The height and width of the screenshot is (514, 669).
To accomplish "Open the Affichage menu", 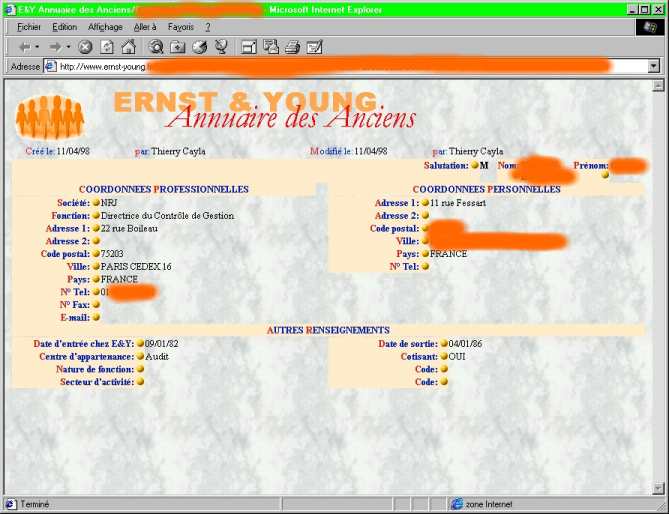I will (x=105, y=27).
